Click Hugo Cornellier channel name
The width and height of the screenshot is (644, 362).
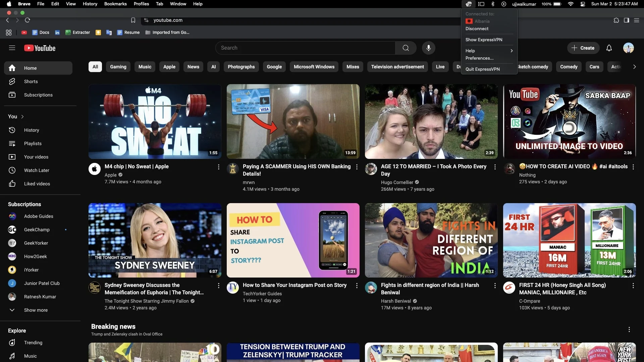(x=397, y=182)
